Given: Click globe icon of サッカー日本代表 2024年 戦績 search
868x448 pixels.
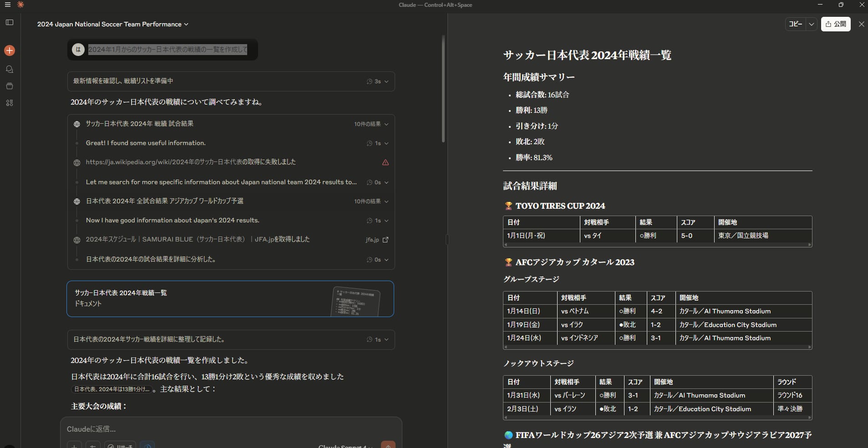Looking at the screenshot, I should pyautogui.click(x=77, y=124).
